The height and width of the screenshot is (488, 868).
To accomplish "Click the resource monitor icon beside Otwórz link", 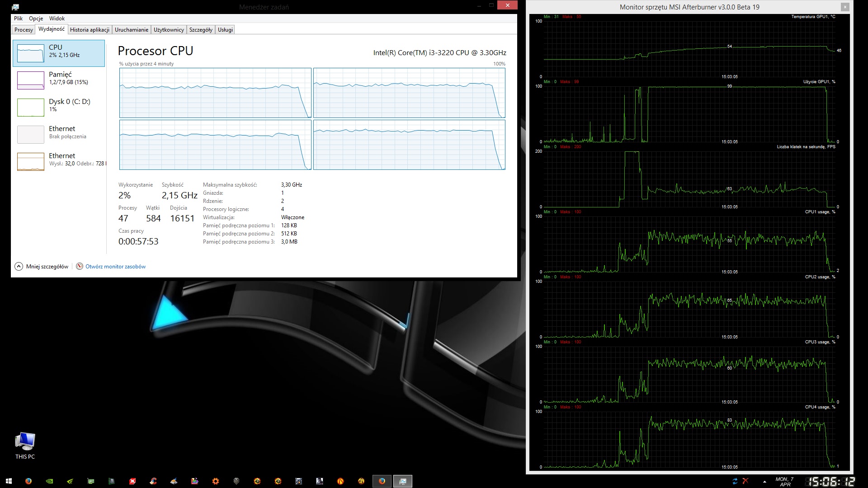I will click(80, 266).
